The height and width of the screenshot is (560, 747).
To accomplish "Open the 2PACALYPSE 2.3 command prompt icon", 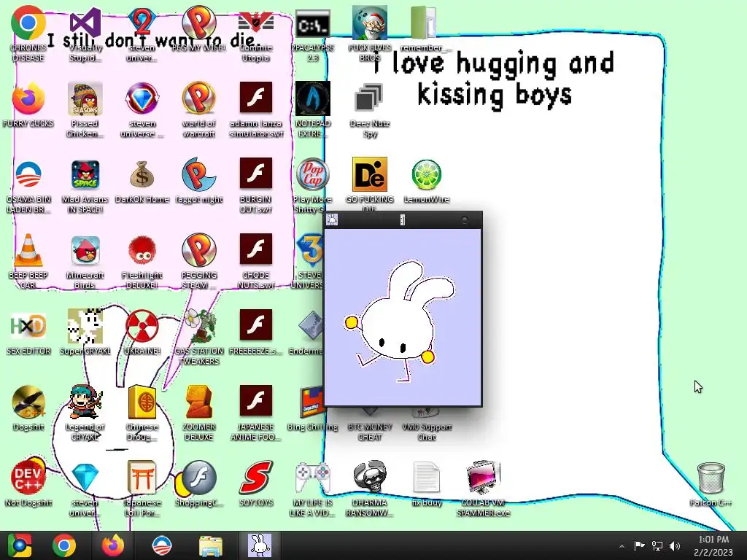I will [x=312, y=23].
